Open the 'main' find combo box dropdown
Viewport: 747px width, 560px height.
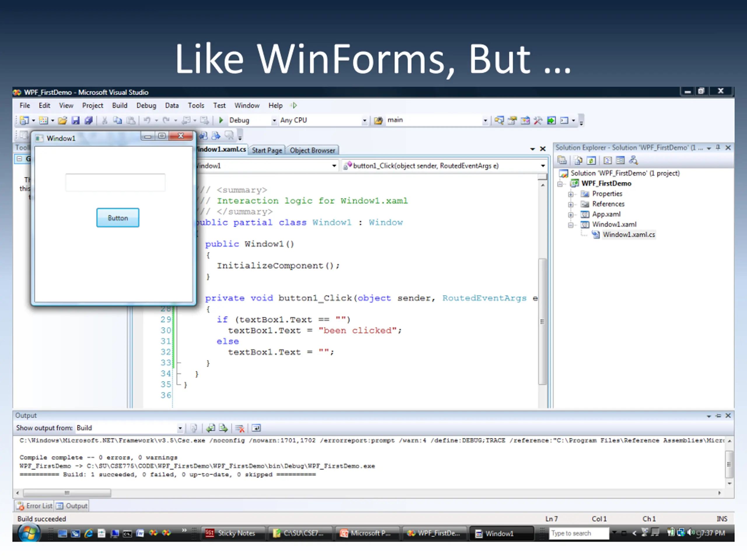tap(485, 120)
